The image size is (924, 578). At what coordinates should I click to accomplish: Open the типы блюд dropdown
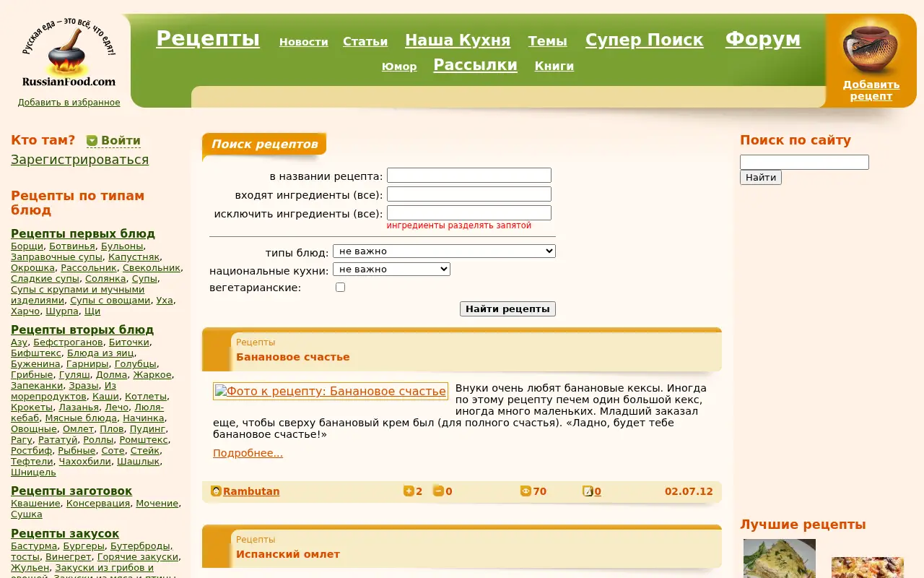444,251
